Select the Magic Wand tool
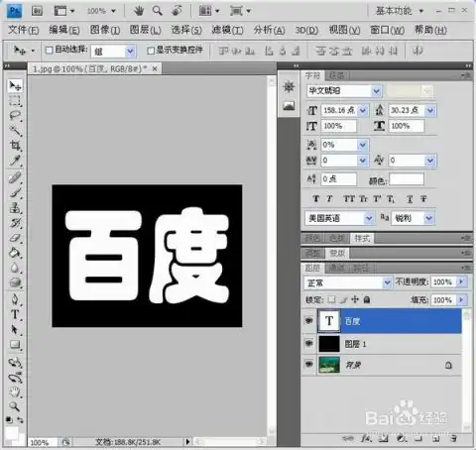The width and height of the screenshot is (476, 450). click(x=15, y=131)
